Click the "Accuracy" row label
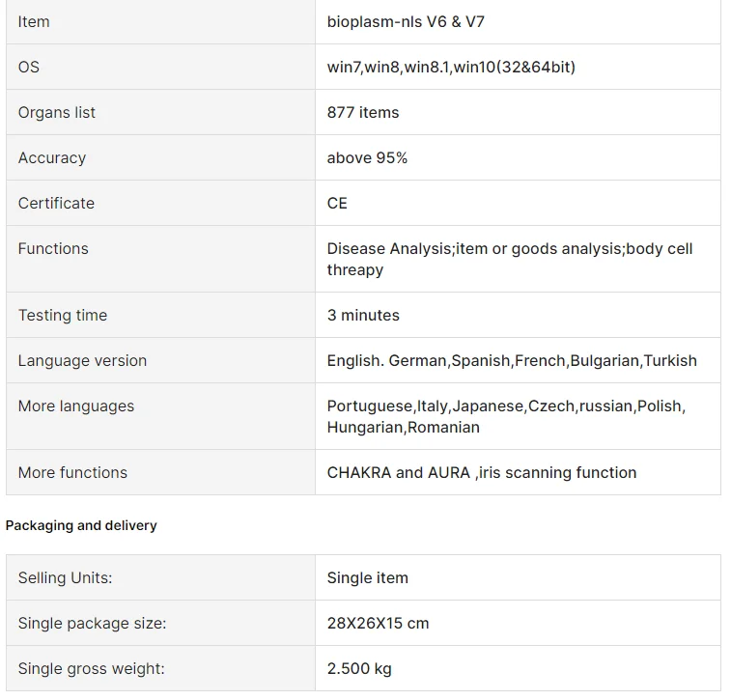Image resolution: width=731 pixels, height=700 pixels. 52,157
